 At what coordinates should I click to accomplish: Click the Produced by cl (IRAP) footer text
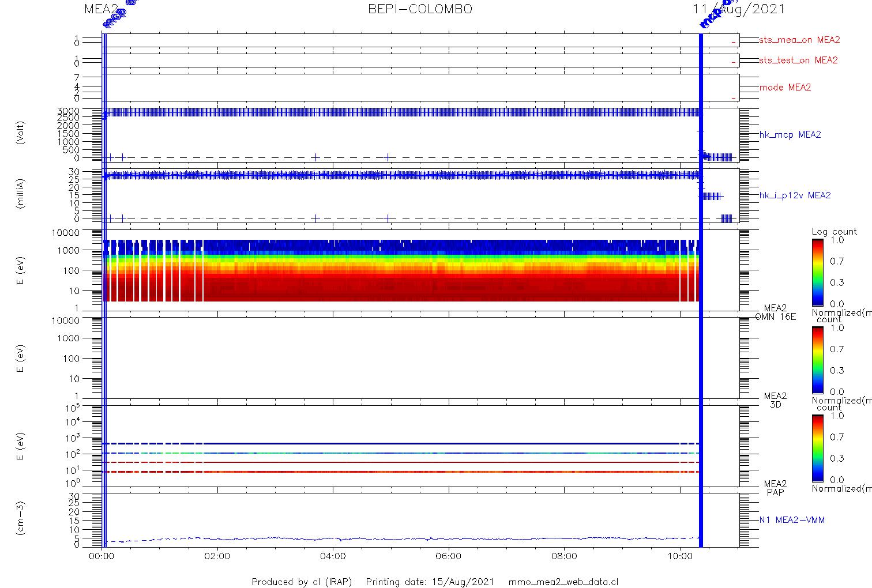tap(302, 582)
